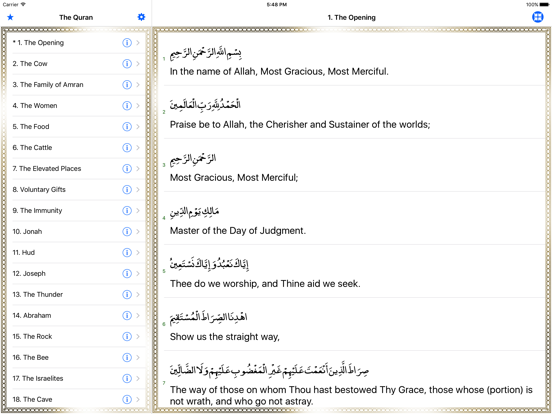Show info for The Cave
This screenshot has height=414, width=552.
coord(127,399)
